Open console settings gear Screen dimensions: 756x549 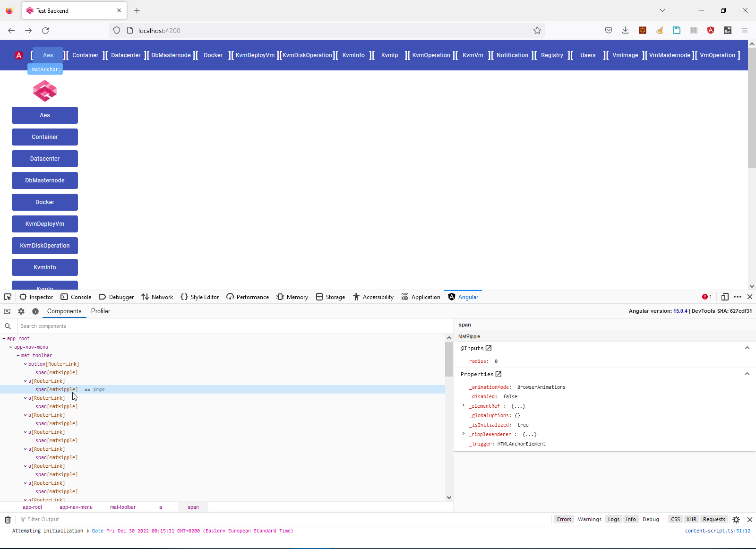click(736, 520)
